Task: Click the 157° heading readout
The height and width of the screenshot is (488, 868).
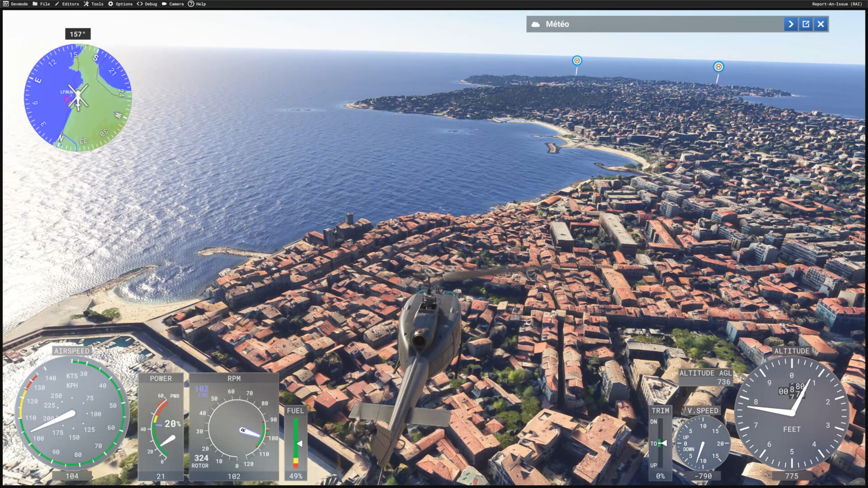Action: [x=78, y=34]
